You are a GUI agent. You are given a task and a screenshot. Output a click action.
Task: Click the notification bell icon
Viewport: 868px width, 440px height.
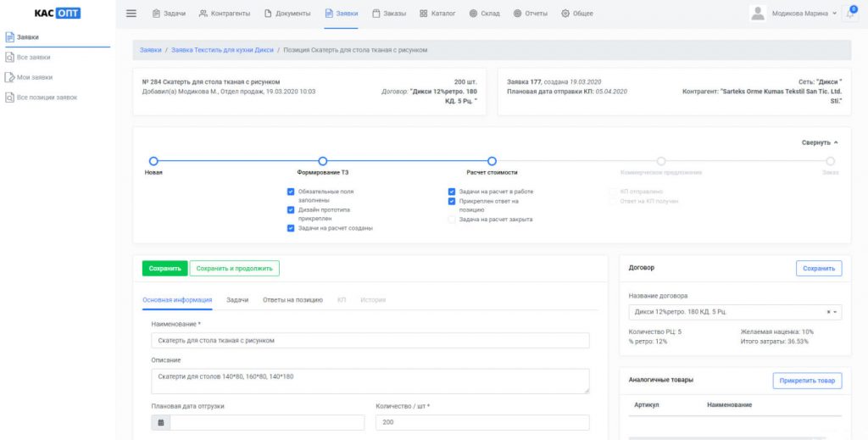click(x=849, y=14)
